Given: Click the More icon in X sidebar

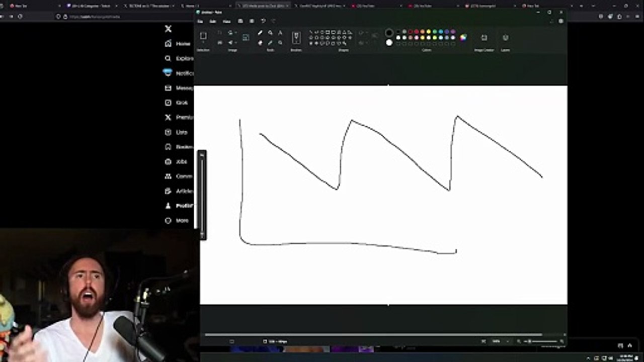Looking at the screenshot, I should tap(168, 220).
